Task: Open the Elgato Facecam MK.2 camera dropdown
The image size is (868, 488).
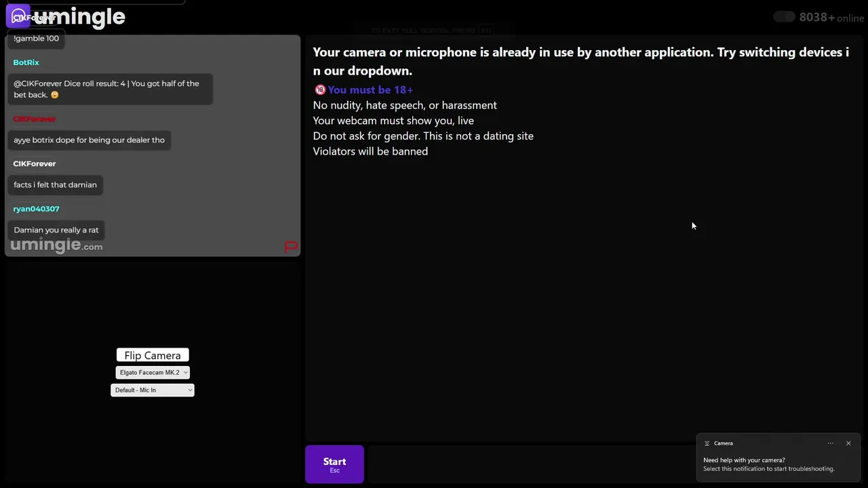Action: click(153, 372)
